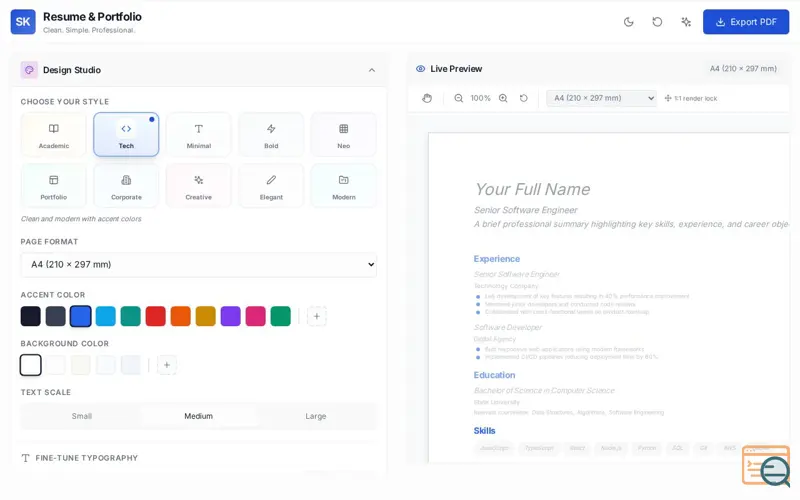Choose the red accent color
This screenshot has width=800, height=500.
pos(156,316)
